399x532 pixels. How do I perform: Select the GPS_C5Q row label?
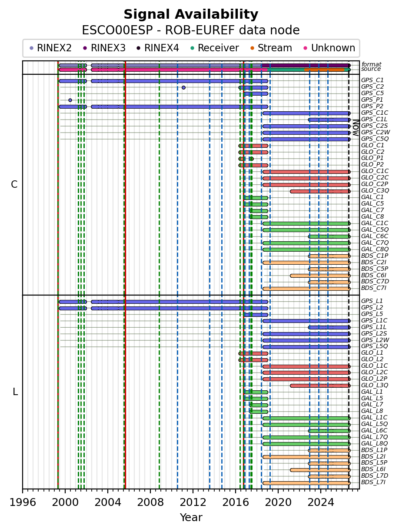point(374,139)
